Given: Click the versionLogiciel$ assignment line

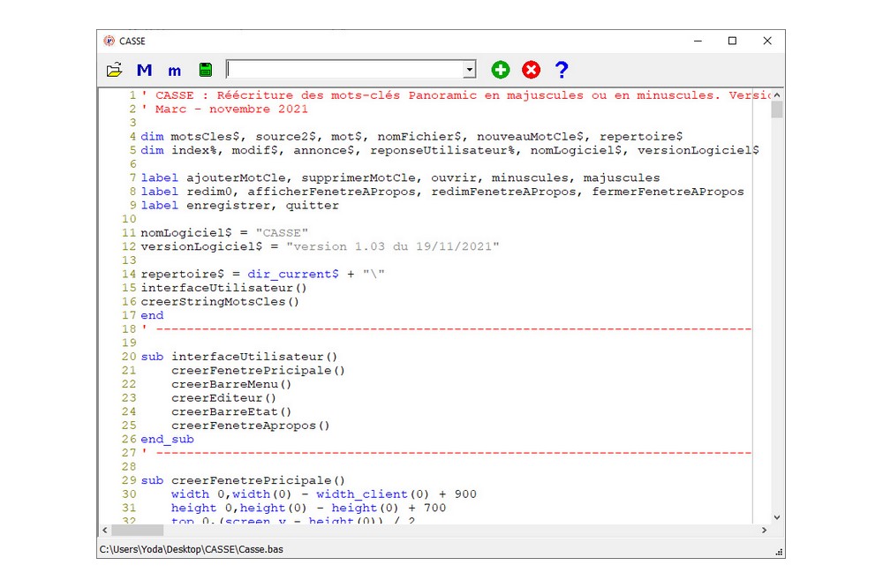Looking at the screenshot, I should [x=320, y=246].
